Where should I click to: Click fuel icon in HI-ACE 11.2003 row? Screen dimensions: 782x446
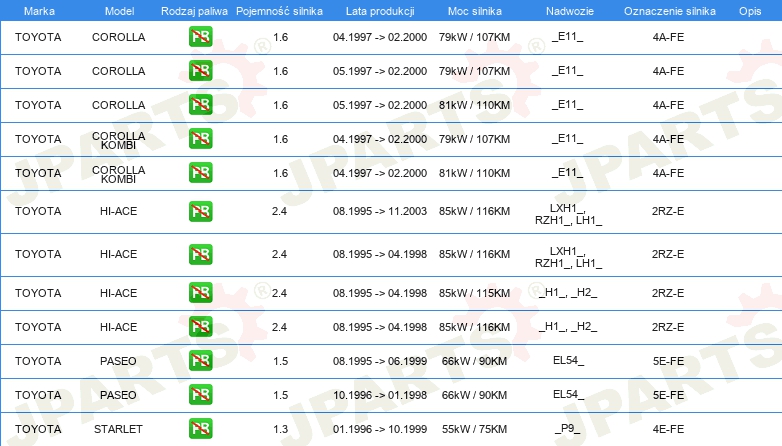(x=200, y=211)
